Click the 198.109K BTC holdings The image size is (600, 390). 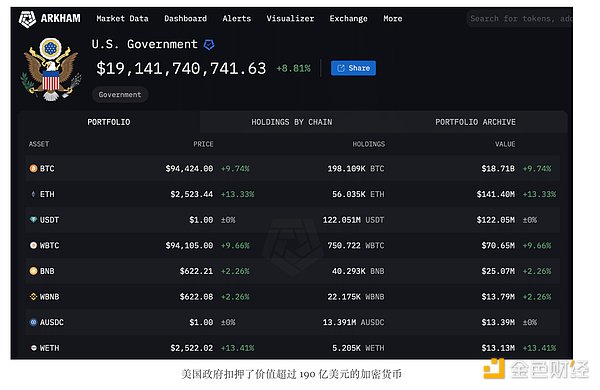point(356,168)
